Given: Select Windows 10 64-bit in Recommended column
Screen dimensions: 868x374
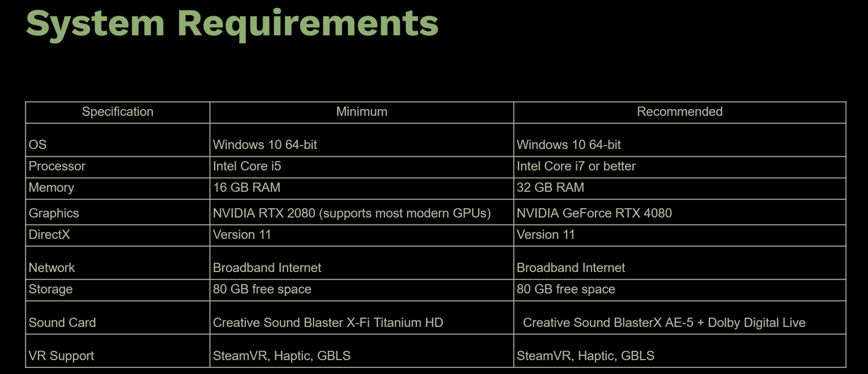Looking at the screenshot, I should click(x=568, y=145).
